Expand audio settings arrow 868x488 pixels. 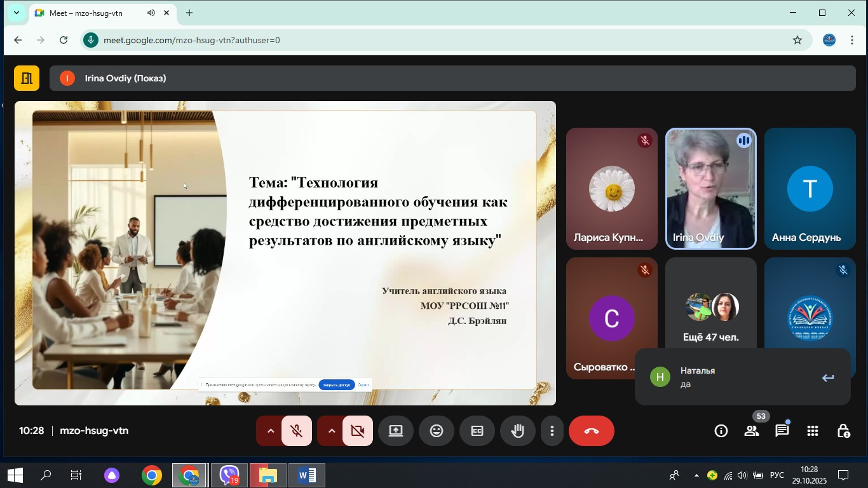[x=270, y=431]
